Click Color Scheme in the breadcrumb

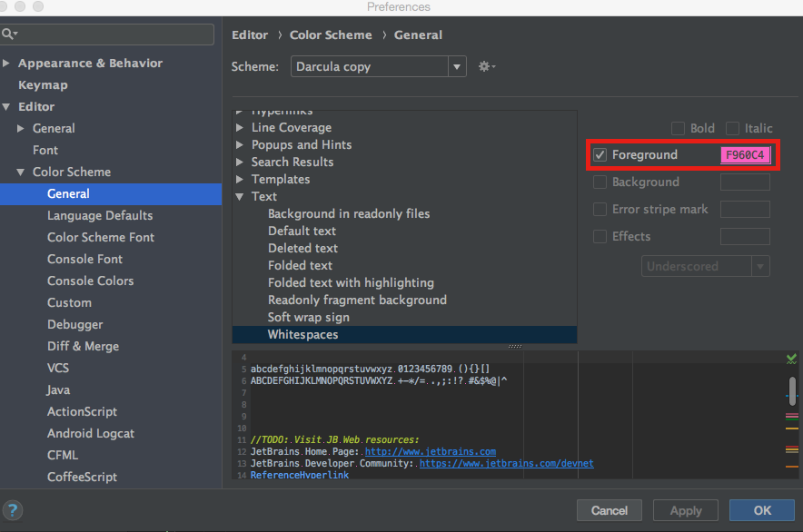(x=331, y=34)
